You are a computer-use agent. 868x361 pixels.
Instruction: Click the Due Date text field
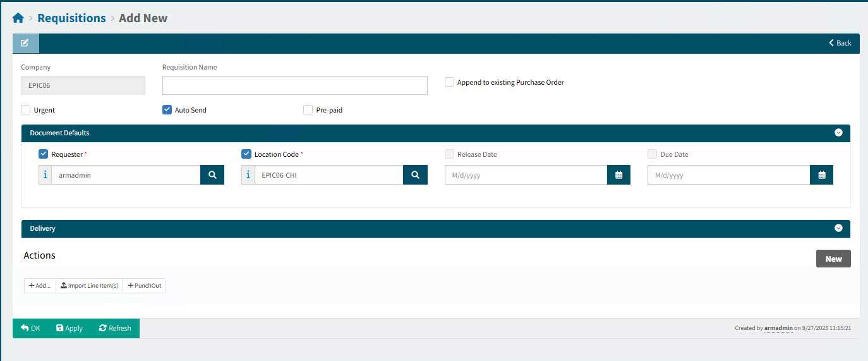pos(729,175)
